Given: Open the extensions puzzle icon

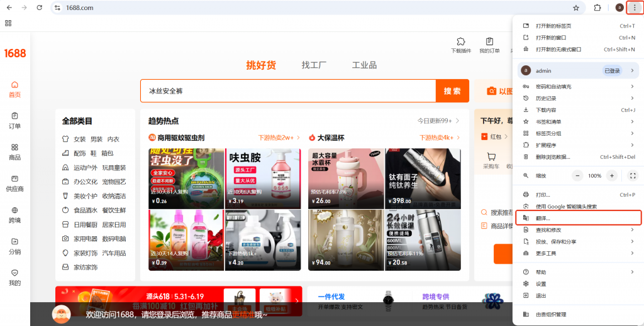Looking at the screenshot, I should coord(597,8).
